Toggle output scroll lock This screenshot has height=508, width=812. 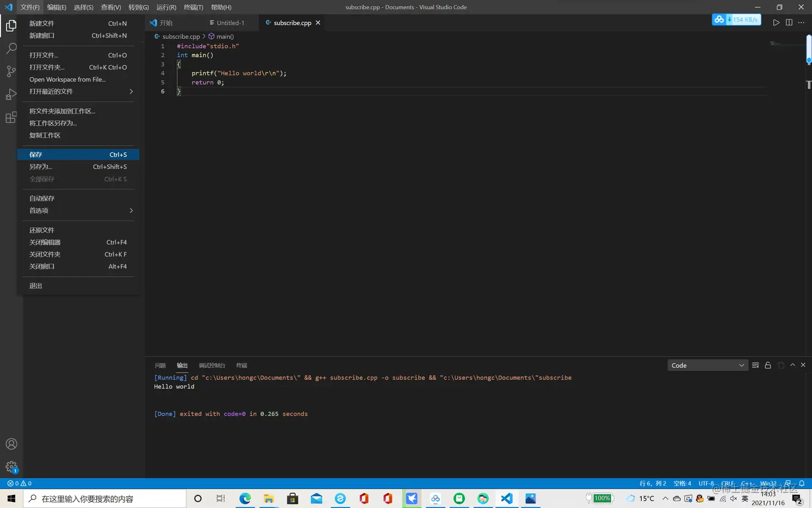pos(768,365)
